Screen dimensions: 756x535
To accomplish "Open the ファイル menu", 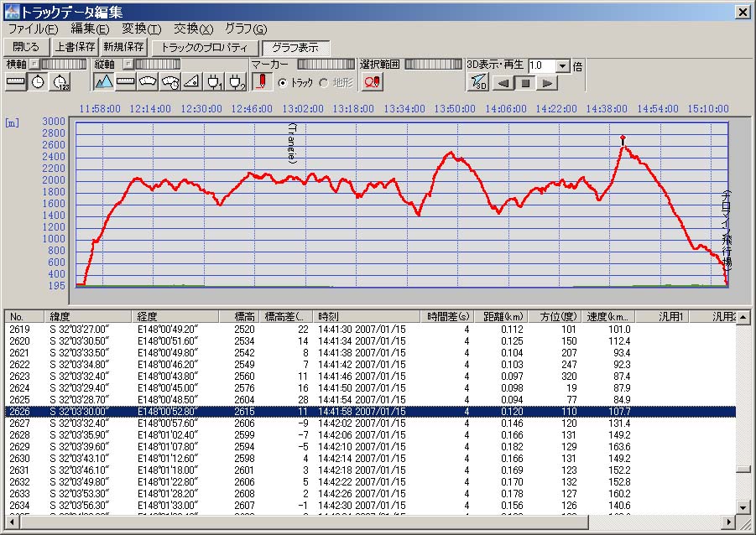I will click(33, 29).
